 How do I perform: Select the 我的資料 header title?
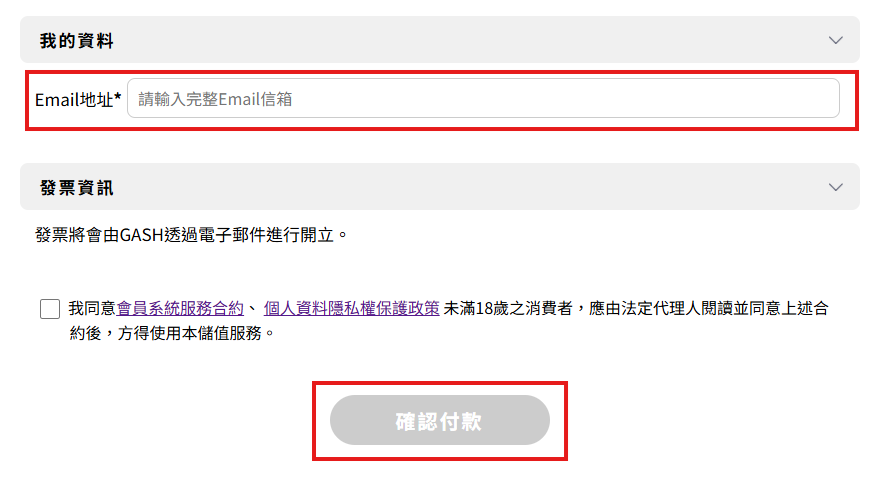tap(77, 41)
